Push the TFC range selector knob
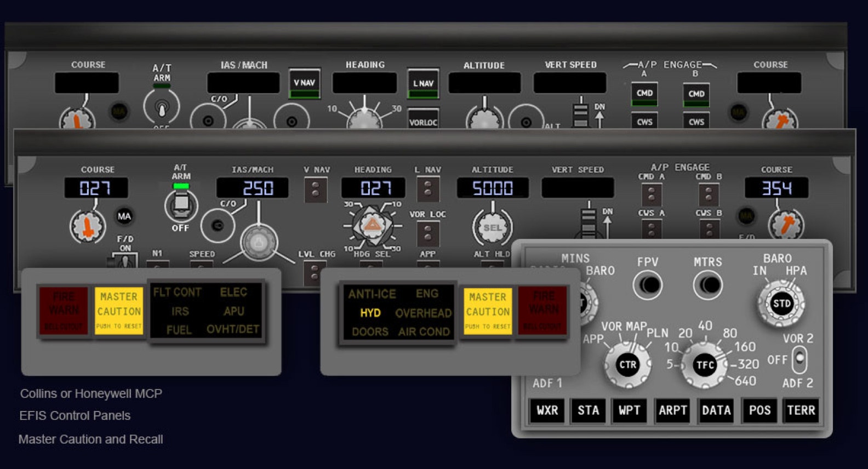The image size is (868, 469). tap(705, 365)
